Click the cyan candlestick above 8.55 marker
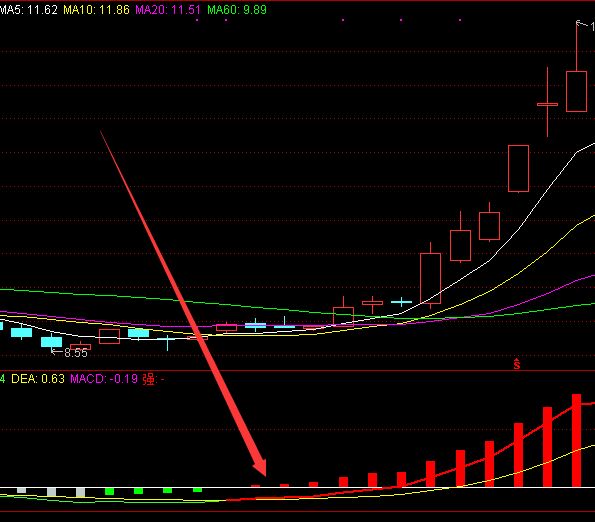595x522 pixels. (51, 341)
